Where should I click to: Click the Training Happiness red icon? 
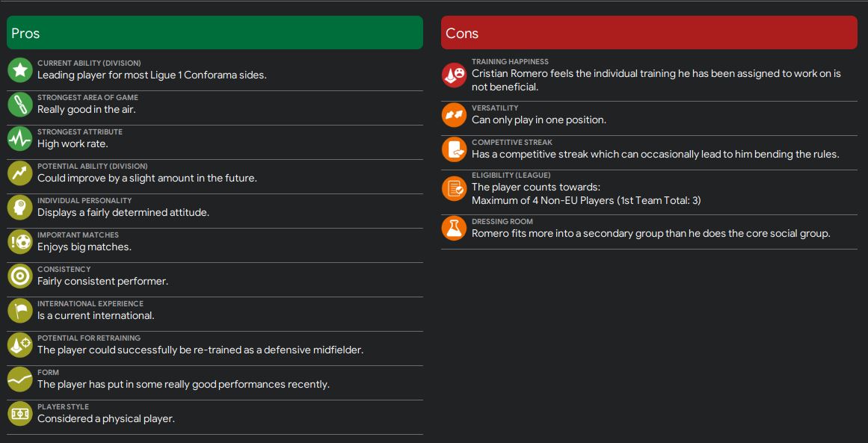(x=454, y=75)
